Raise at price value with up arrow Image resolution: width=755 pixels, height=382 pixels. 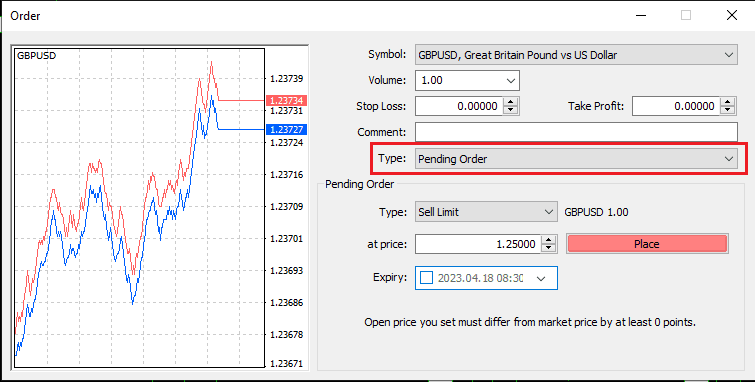548,240
